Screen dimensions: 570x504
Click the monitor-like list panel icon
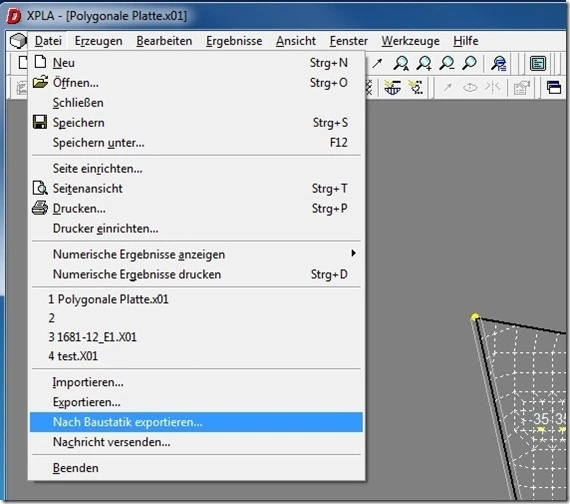click(538, 64)
